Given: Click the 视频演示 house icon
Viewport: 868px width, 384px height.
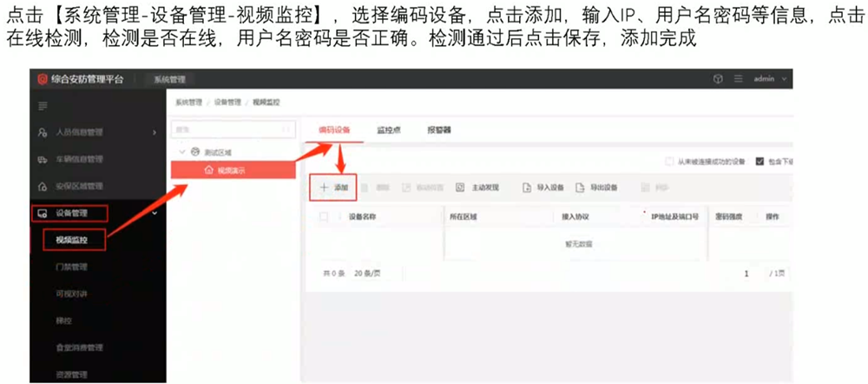Looking at the screenshot, I should click(208, 170).
